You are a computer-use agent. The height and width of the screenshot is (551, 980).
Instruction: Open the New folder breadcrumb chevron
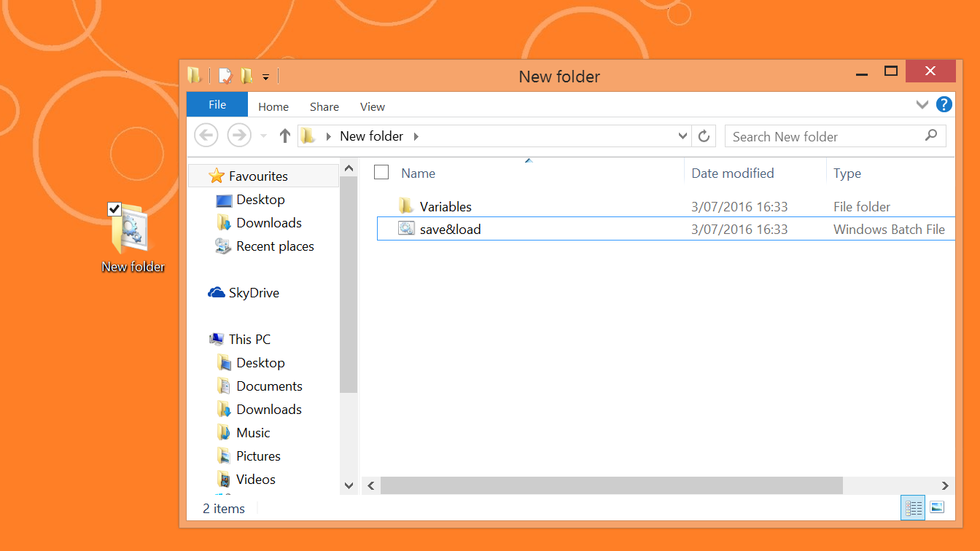(414, 136)
